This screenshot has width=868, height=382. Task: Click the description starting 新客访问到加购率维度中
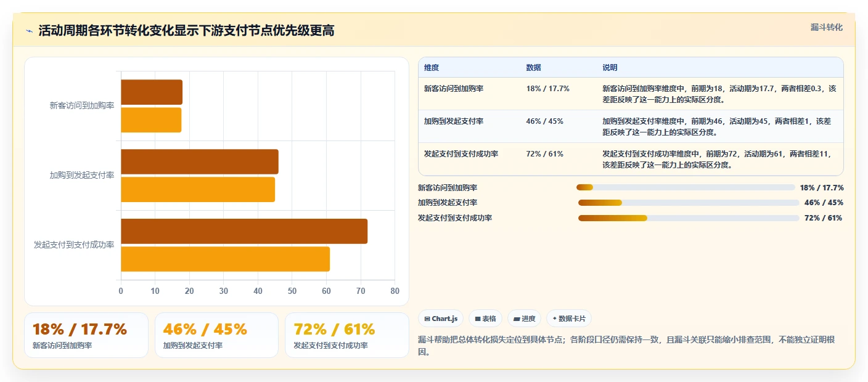(719, 94)
